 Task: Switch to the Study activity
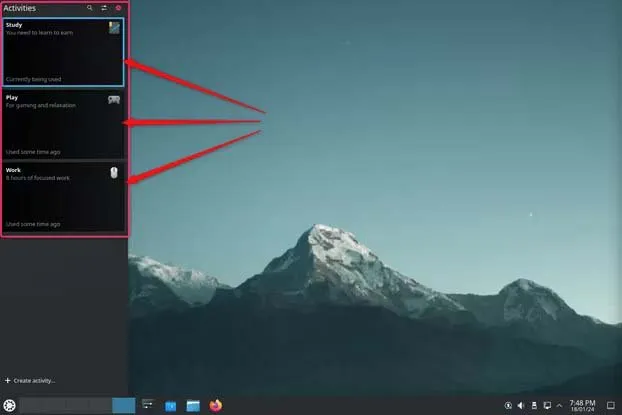pos(64,52)
